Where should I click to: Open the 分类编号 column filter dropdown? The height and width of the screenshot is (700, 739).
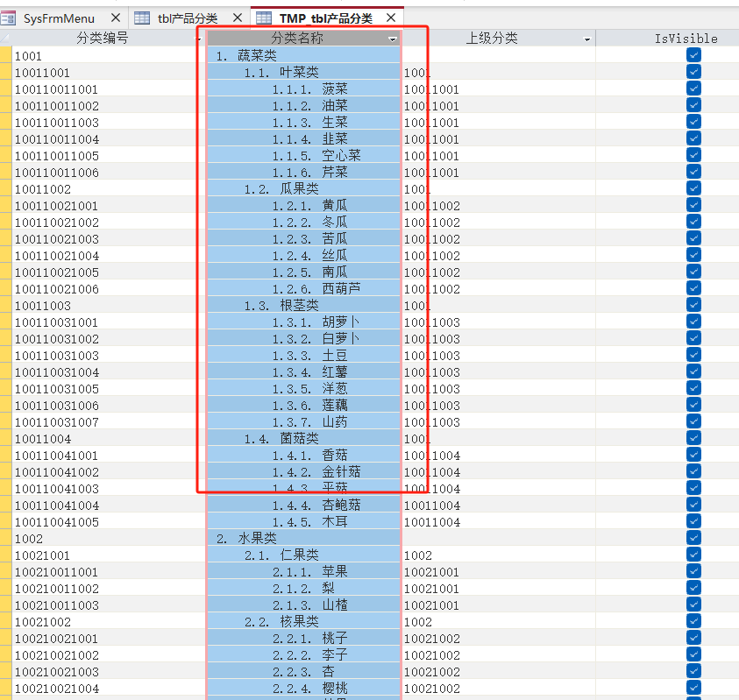point(197,39)
